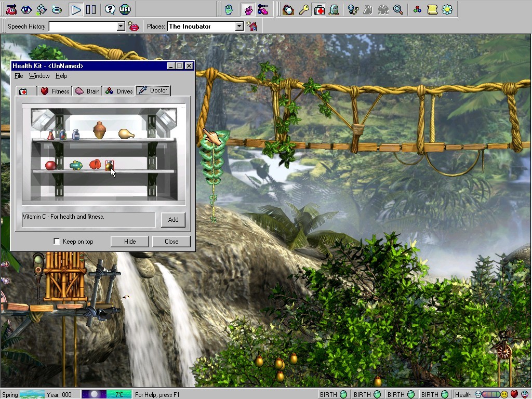This screenshot has height=399, width=532.
Task: Click the Year: 000 status text
Action: point(59,395)
